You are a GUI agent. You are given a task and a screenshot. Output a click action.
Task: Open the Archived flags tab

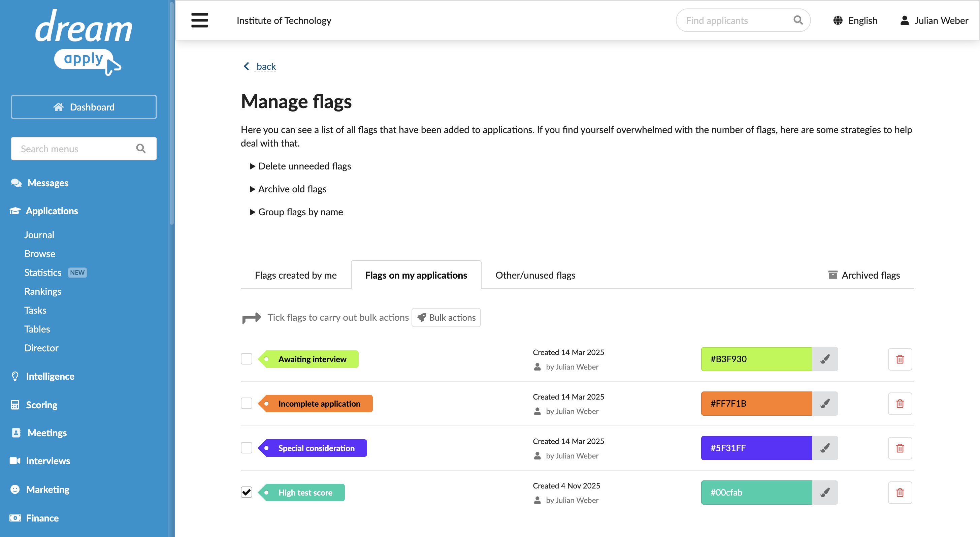click(864, 275)
